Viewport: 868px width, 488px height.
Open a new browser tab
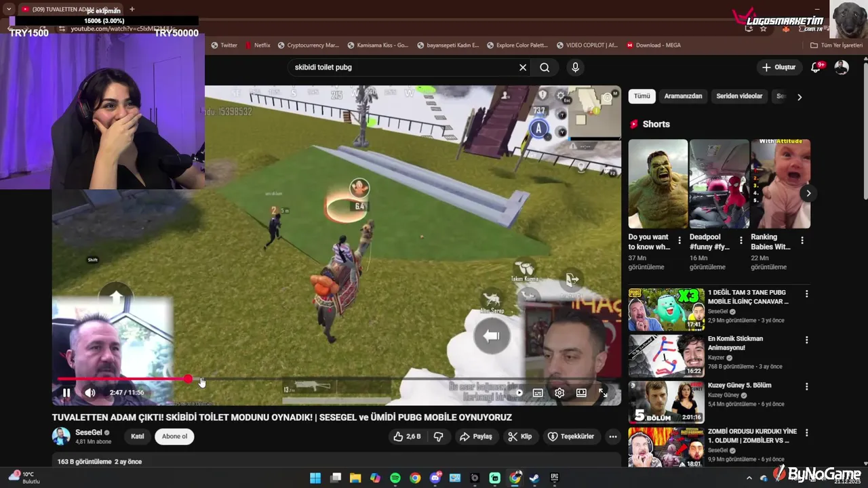click(x=132, y=9)
